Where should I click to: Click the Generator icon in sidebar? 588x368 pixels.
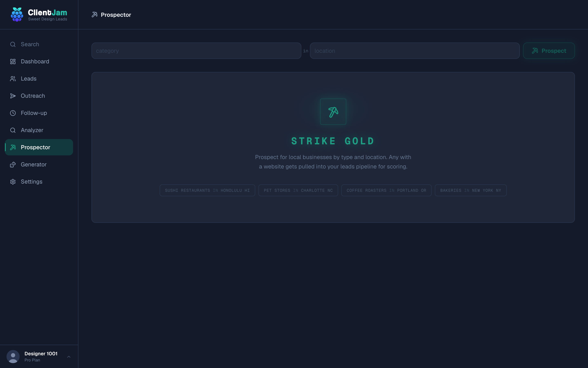point(13,165)
